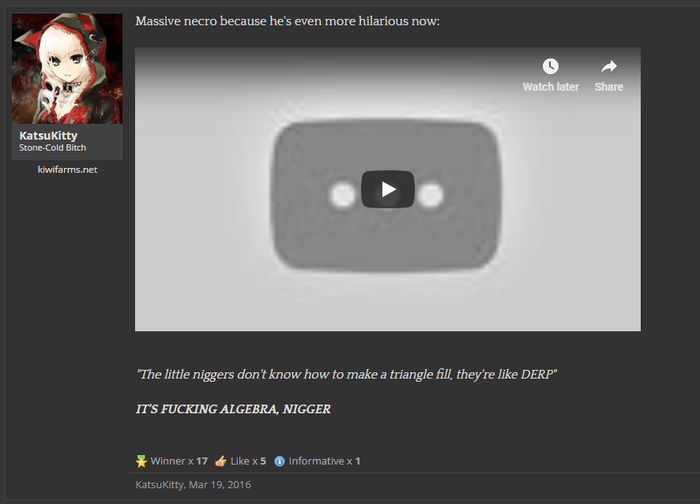700x504 pixels.
Task: Open KatsuKitty's avatar image
Action: 67,69
